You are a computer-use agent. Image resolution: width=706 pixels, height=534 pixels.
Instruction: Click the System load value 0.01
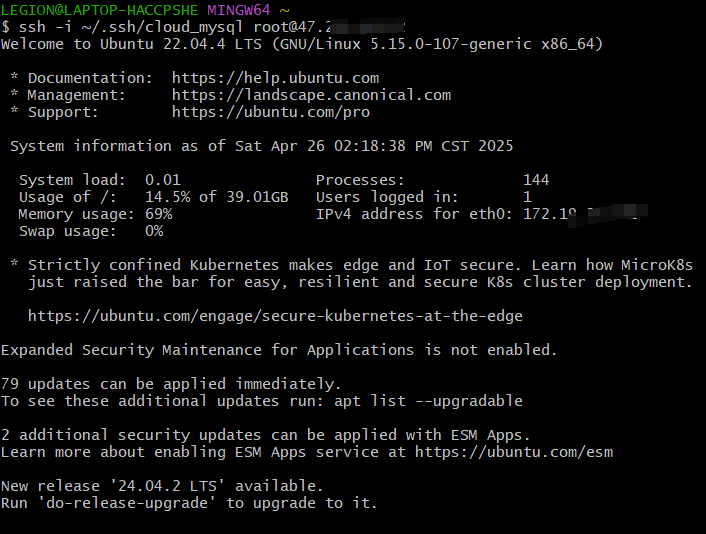tap(163, 181)
